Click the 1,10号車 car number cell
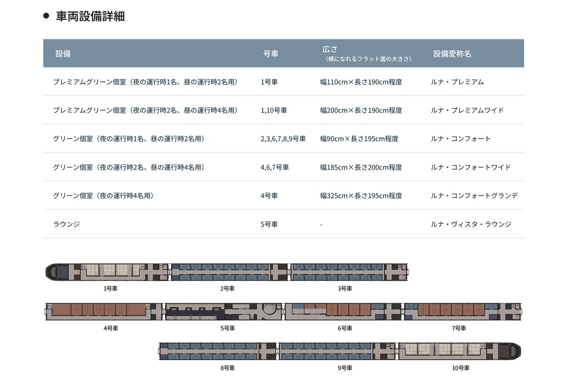 (274, 110)
